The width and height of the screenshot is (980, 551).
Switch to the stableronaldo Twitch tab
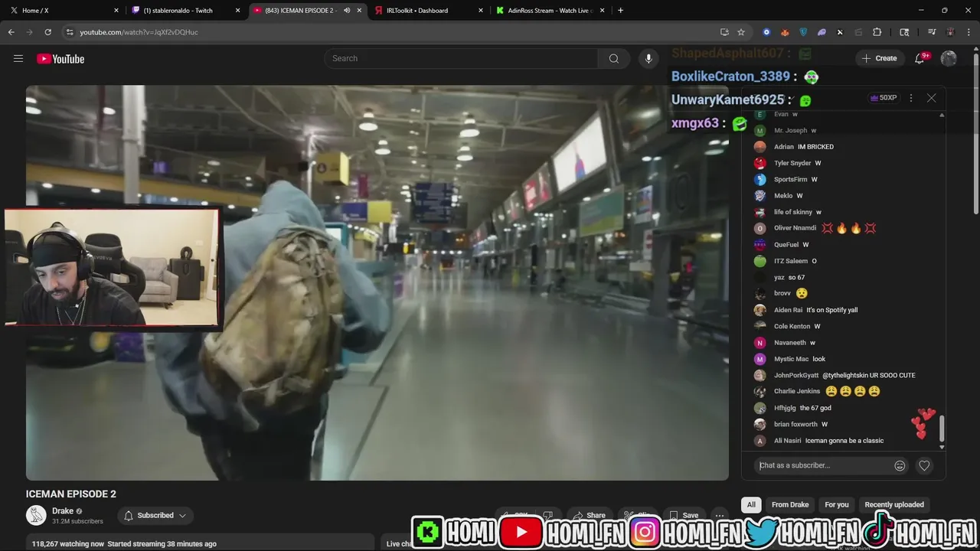(185, 11)
